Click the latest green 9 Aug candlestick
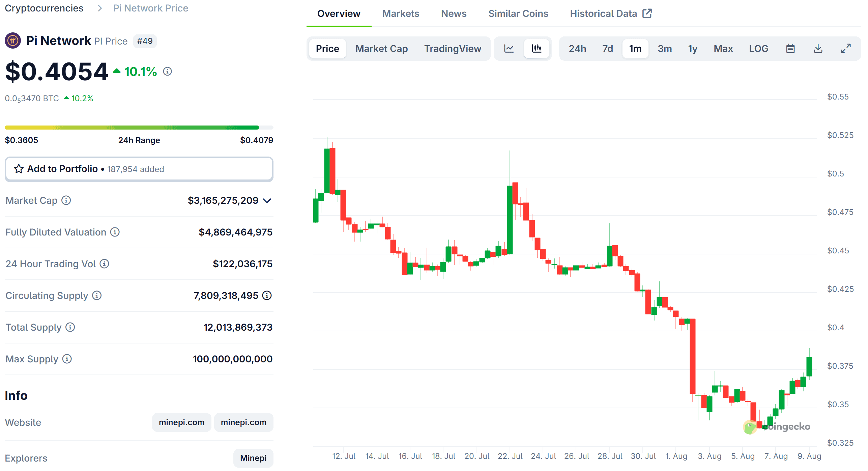Viewport: 868px width, 471px height. pos(809,366)
